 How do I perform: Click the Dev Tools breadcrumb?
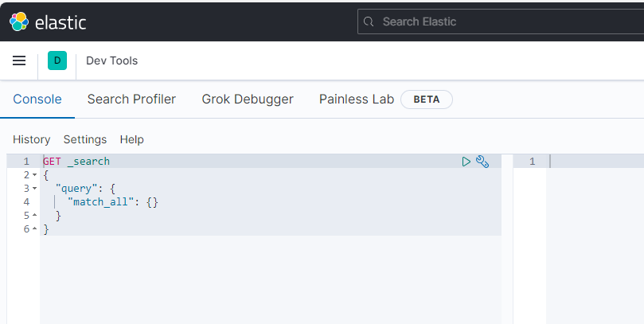111,61
